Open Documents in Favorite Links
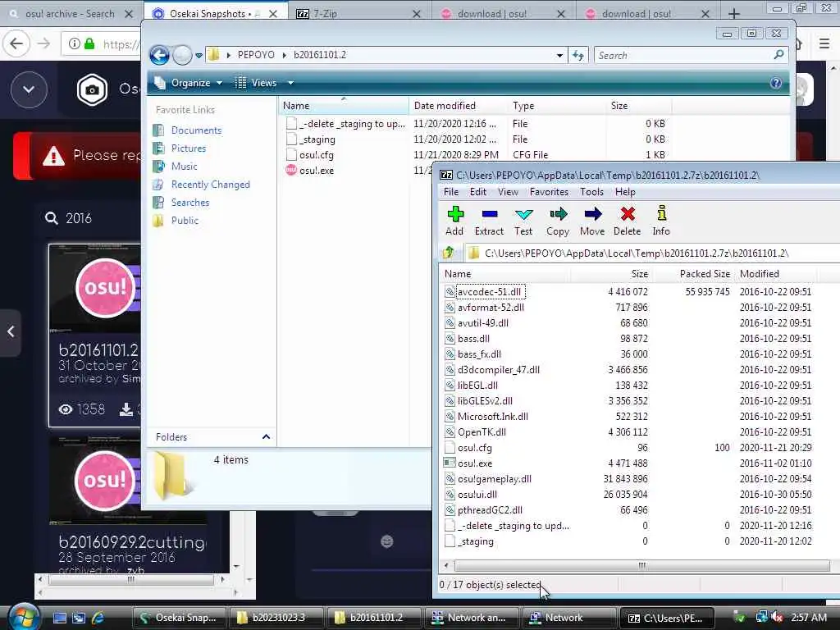Viewport: 840px width, 630px height. tap(196, 130)
